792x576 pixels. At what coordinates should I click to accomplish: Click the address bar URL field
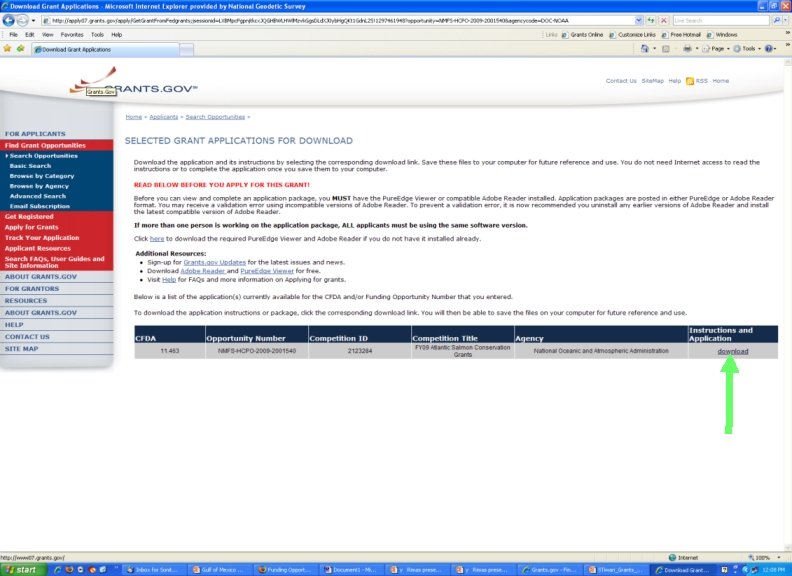[x=337, y=21]
